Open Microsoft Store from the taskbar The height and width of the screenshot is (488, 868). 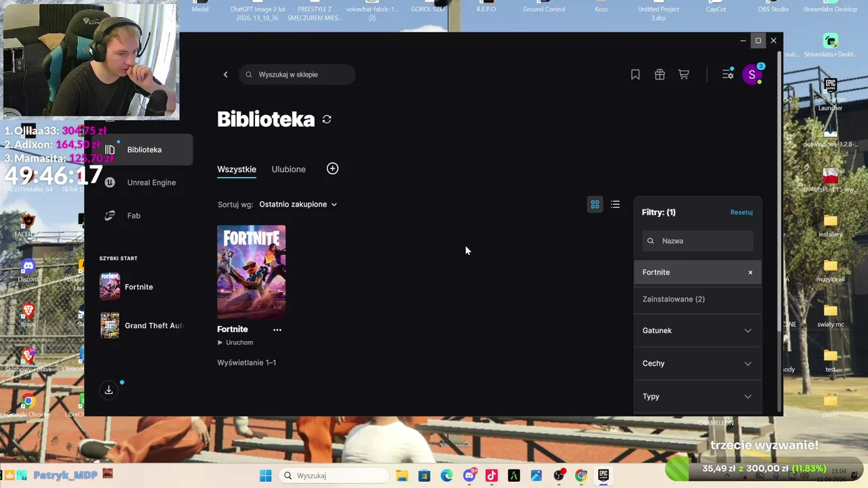click(x=425, y=476)
